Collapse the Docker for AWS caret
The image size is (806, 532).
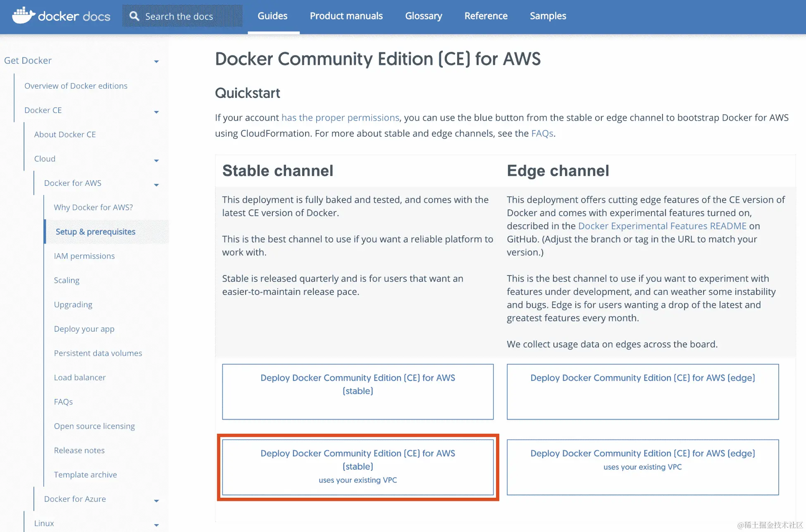pos(156,185)
